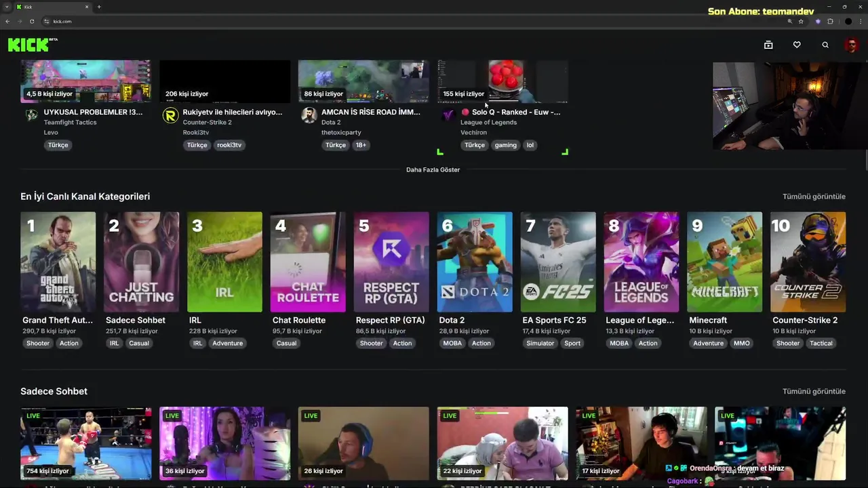868x488 pixels.
Task: Click Teamfight Tactics category link
Action: pyautogui.click(x=70, y=123)
